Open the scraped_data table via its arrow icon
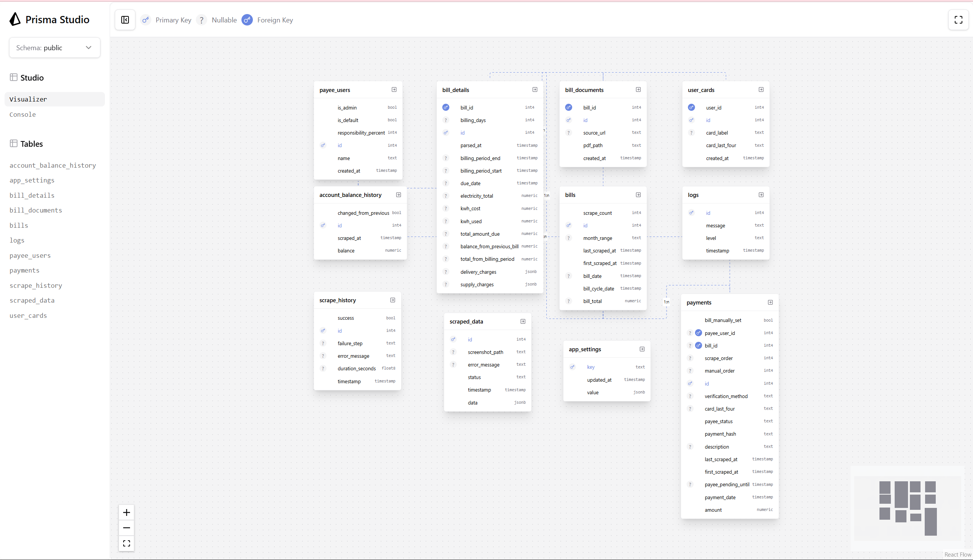 pos(523,322)
